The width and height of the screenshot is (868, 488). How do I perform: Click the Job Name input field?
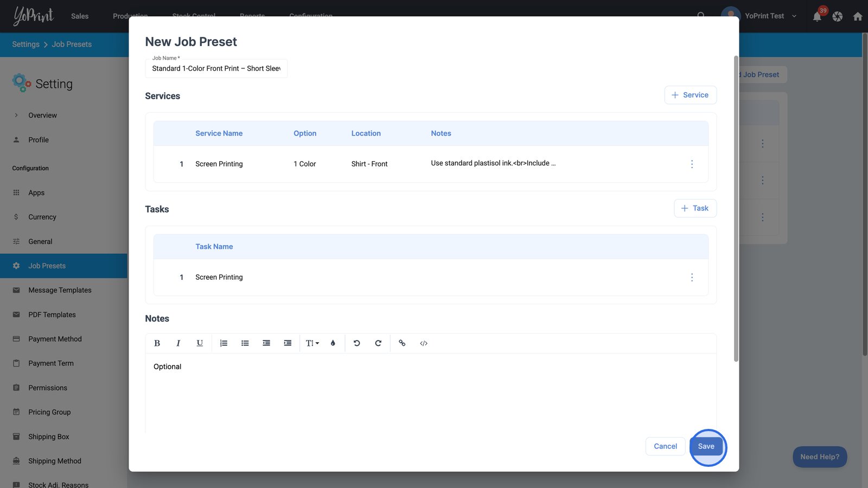click(216, 69)
